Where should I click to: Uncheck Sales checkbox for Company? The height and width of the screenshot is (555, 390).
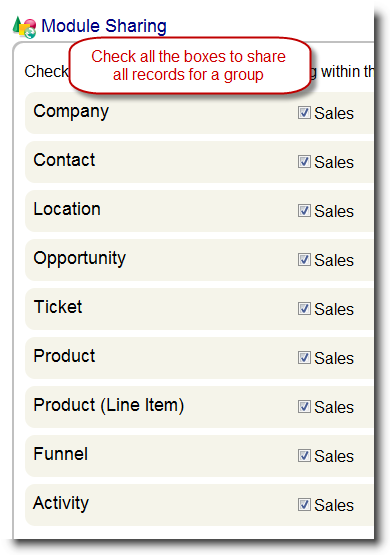pyautogui.click(x=304, y=113)
